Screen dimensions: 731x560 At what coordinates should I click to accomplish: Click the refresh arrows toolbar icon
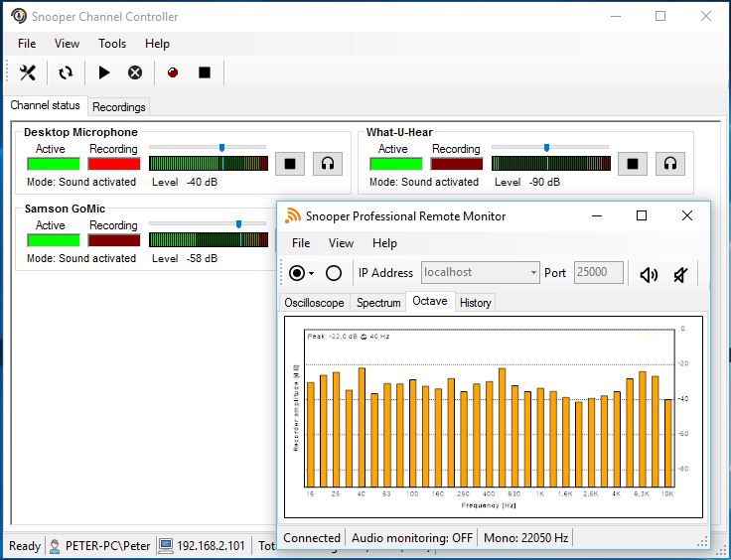coord(66,72)
